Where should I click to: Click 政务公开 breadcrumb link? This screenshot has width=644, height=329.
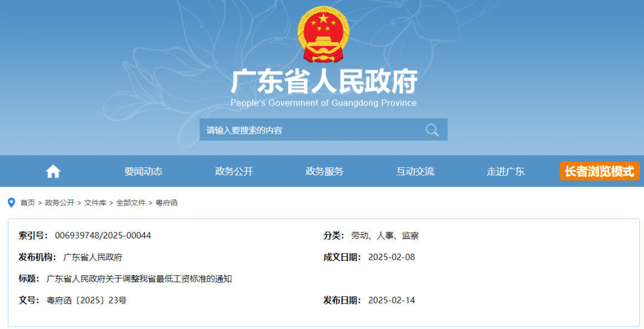point(60,203)
